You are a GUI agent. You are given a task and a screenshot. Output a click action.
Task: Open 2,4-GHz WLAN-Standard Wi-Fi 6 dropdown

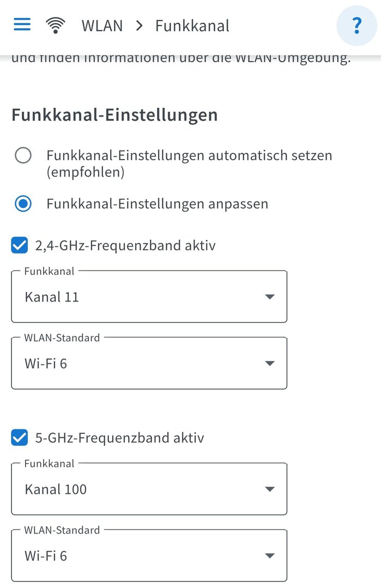pos(149,363)
